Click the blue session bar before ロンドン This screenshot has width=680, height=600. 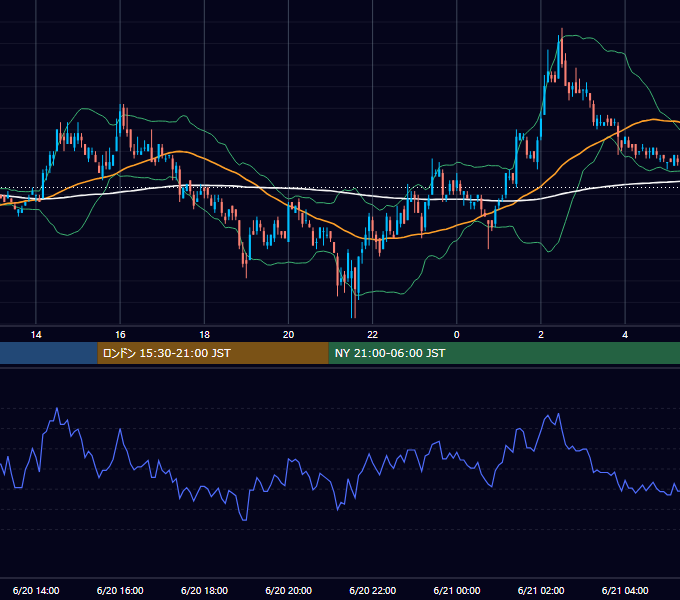(x=49, y=353)
